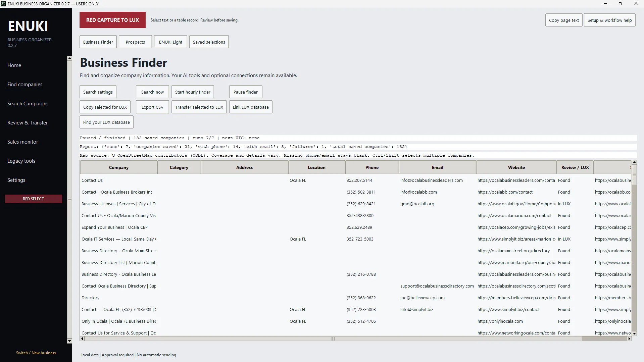644x362 pixels.
Task: Click the table's scroll left arrow
Action: (82, 339)
